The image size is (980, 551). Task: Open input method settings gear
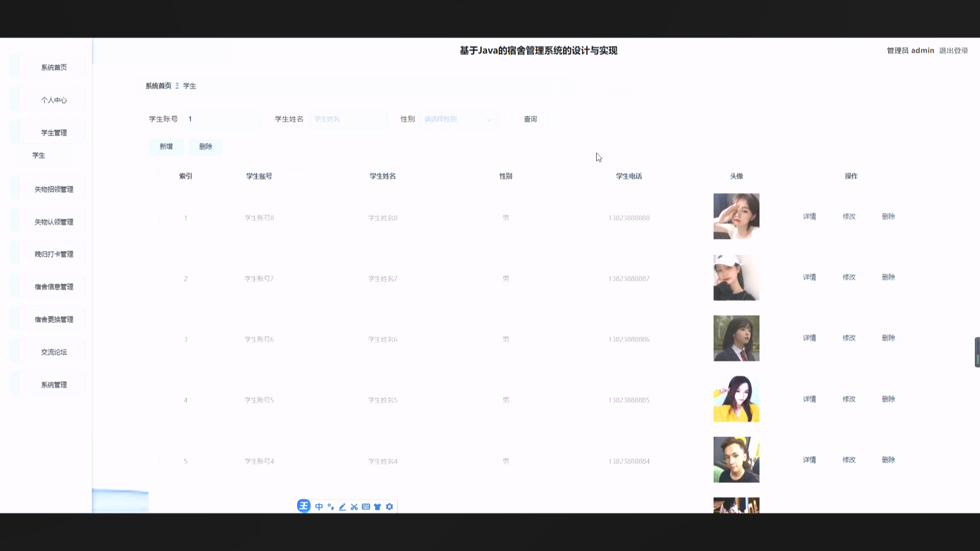[x=389, y=506]
